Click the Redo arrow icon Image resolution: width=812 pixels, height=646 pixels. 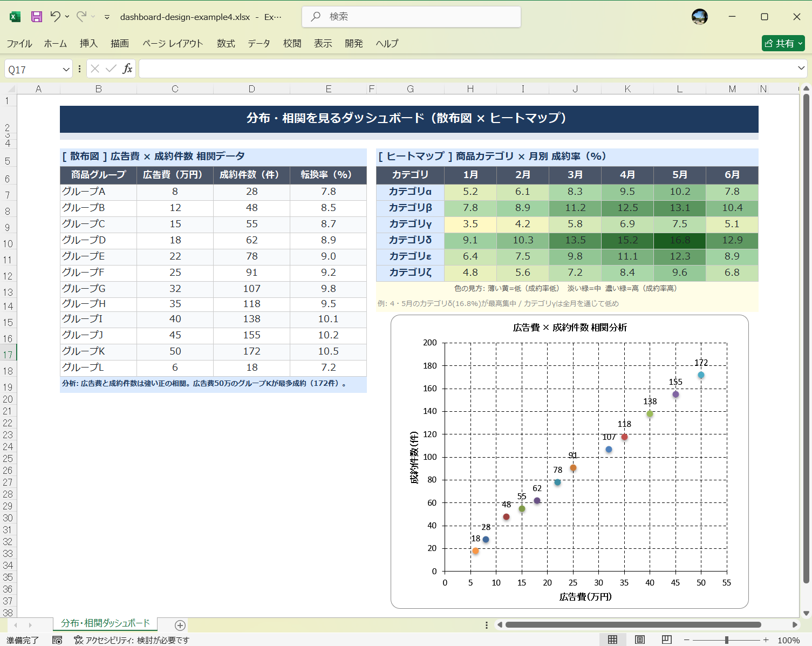click(x=81, y=16)
